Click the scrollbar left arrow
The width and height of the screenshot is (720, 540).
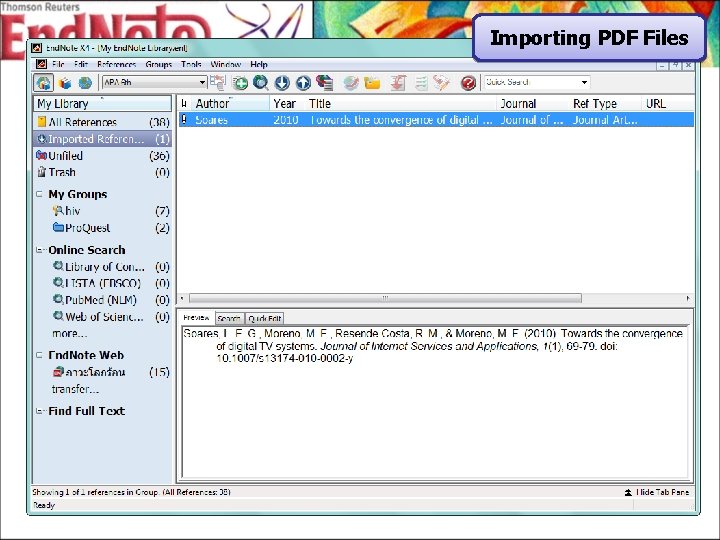(182, 298)
